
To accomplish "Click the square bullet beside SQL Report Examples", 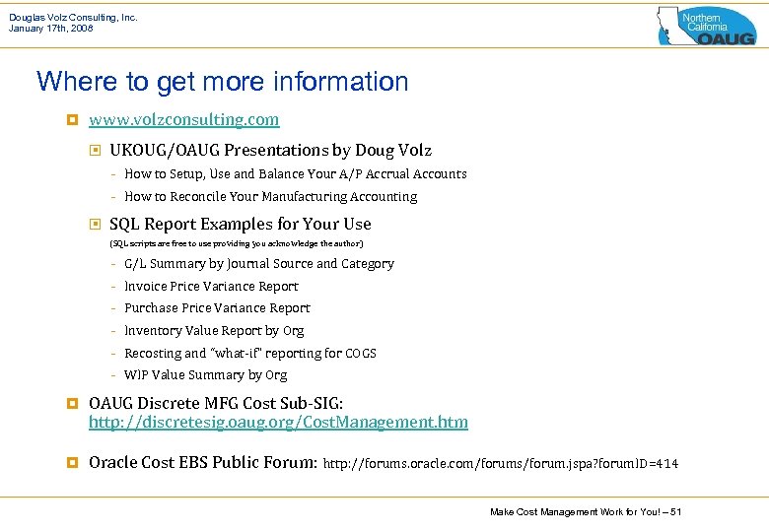I will (96, 224).
